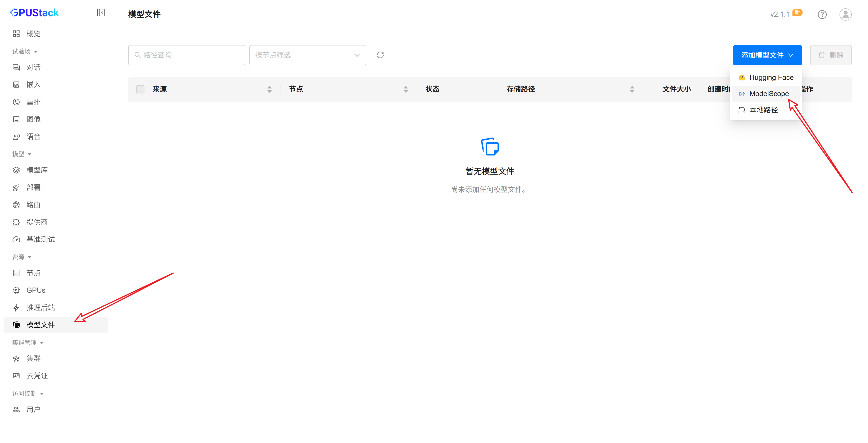Image resolution: width=868 pixels, height=443 pixels.
Task: Open the 路由 routes page
Action: pos(56,205)
